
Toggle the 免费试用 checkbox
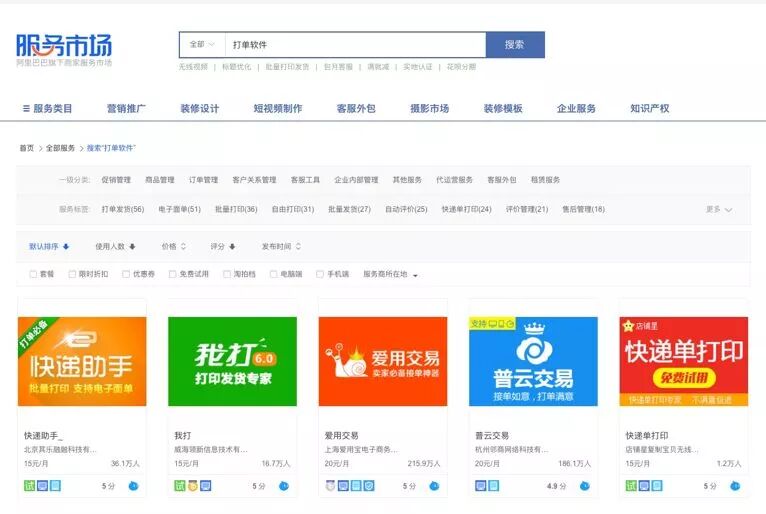(172, 274)
